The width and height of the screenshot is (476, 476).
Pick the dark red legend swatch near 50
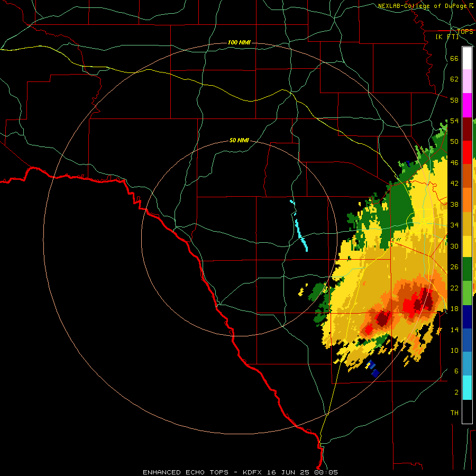(x=467, y=129)
